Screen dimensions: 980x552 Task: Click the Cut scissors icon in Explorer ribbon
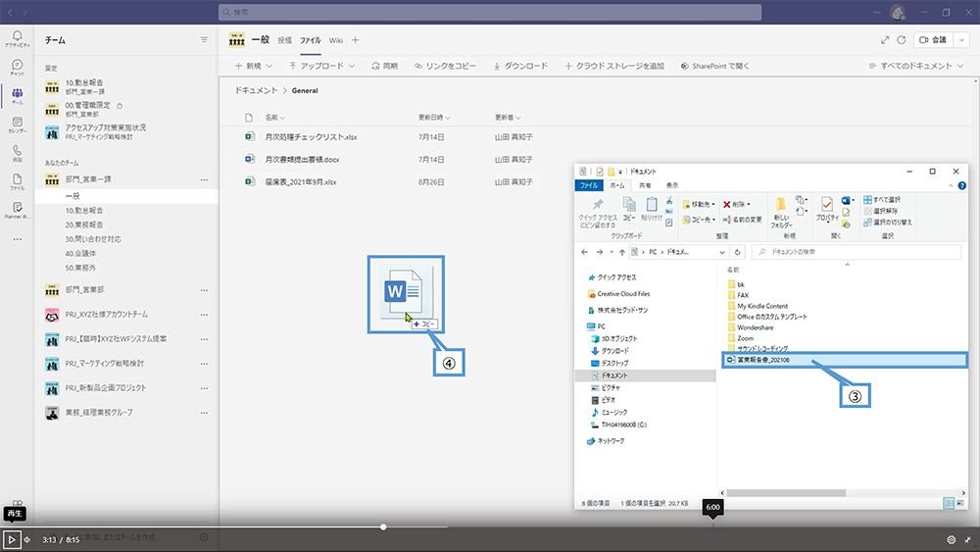tap(668, 201)
